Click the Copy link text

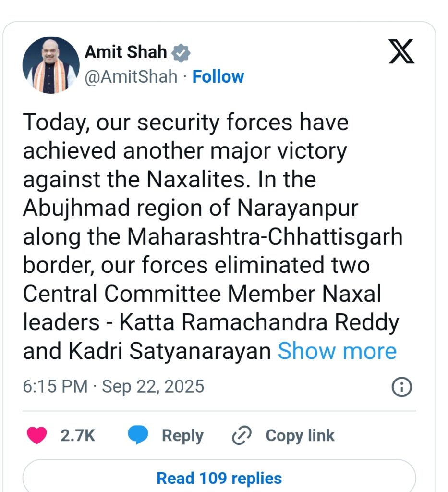point(300,436)
